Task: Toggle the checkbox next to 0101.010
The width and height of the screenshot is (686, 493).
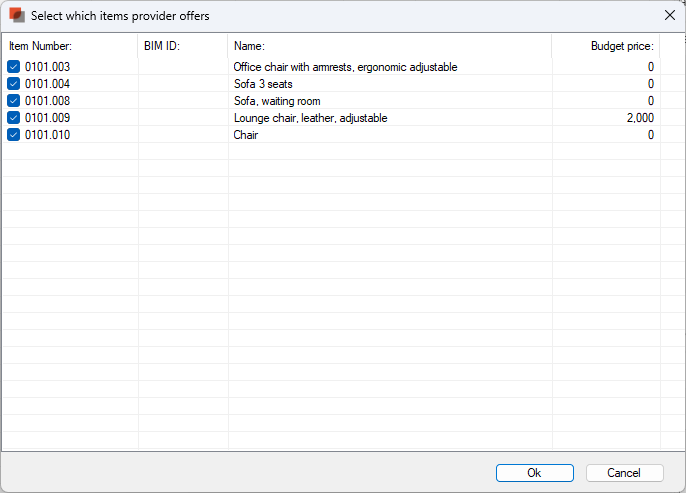Action: pyautogui.click(x=14, y=135)
